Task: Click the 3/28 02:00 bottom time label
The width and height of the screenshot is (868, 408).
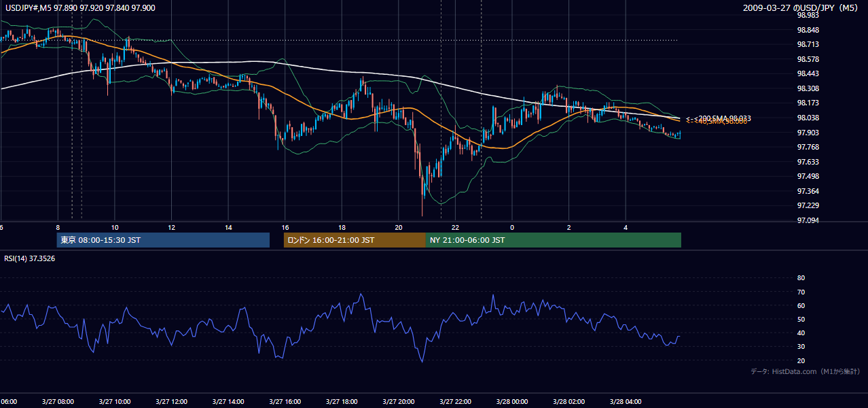Action: [x=568, y=402]
